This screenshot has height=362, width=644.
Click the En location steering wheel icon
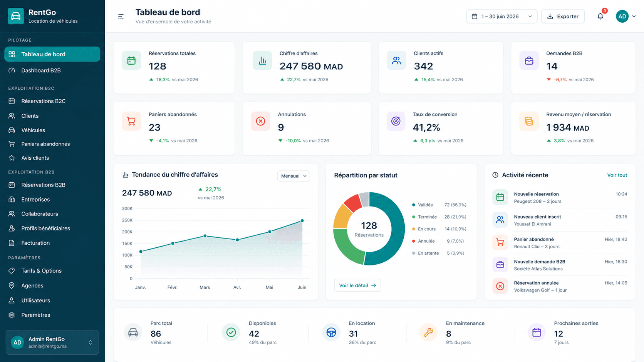point(331,332)
